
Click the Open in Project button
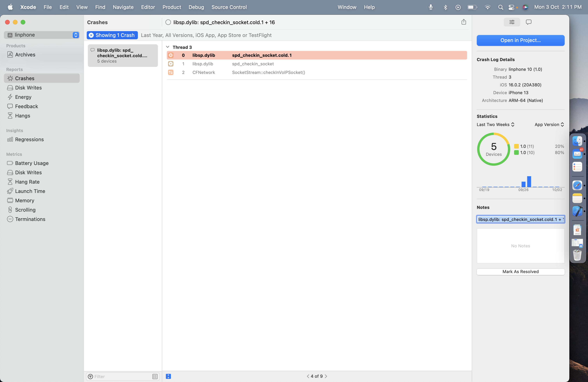[520, 40]
